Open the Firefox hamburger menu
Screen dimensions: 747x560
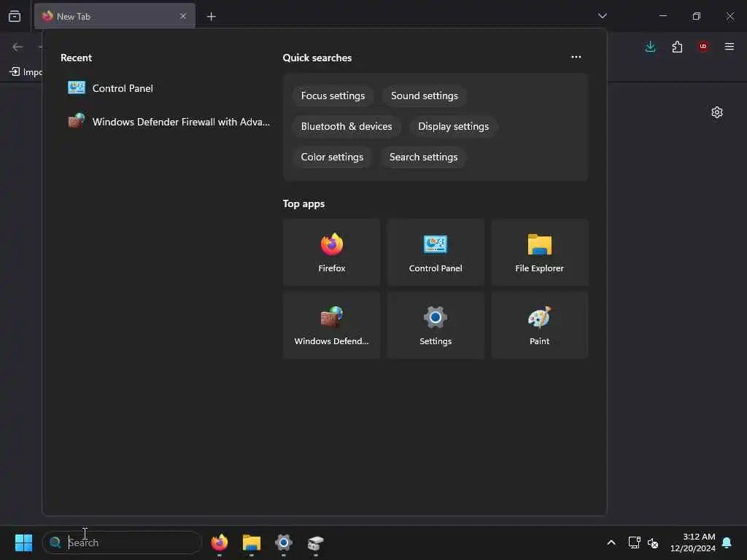729,47
